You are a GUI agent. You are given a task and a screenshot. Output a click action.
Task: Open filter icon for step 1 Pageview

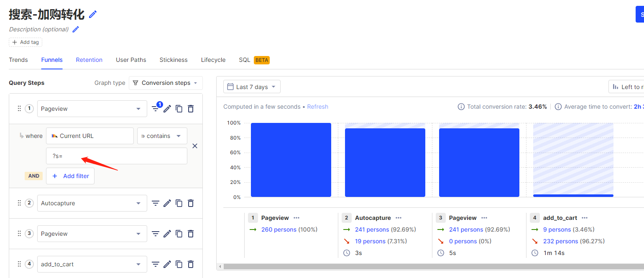click(x=156, y=109)
